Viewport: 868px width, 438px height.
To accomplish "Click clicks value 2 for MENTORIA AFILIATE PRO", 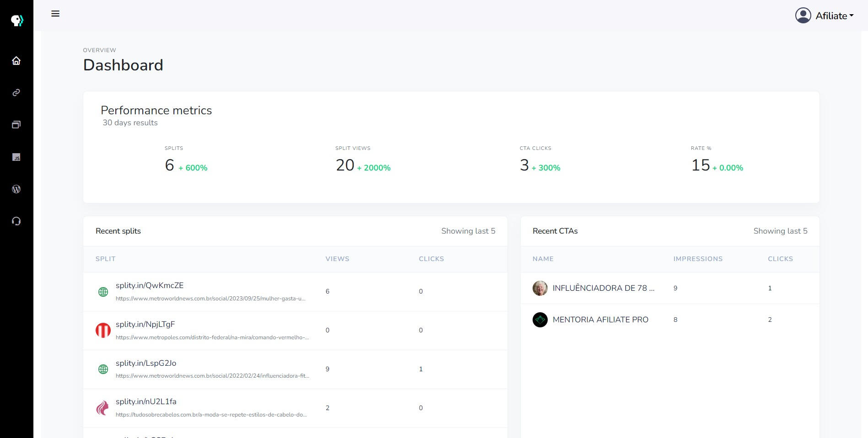I will pyautogui.click(x=770, y=320).
